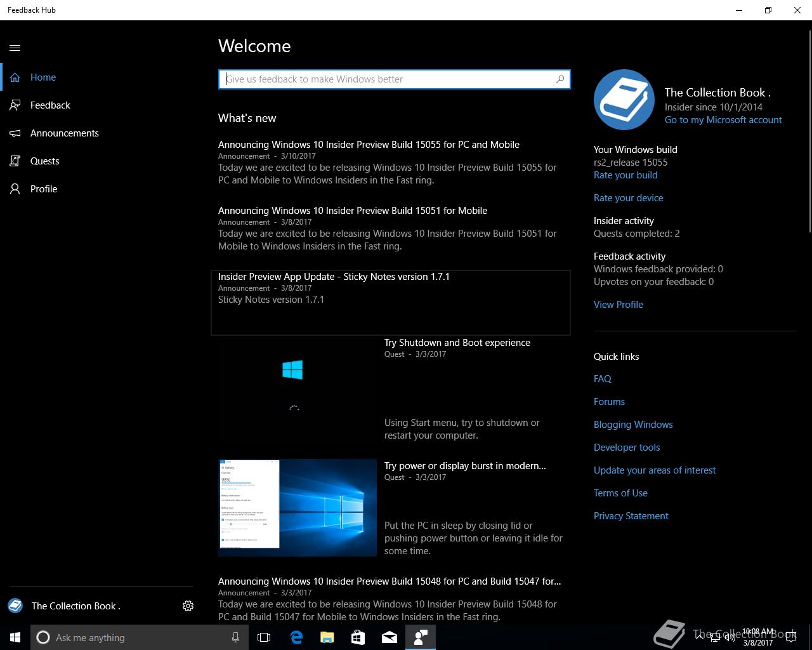812x650 pixels.
Task: Click the large profile book avatar
Action: (624, 100)
